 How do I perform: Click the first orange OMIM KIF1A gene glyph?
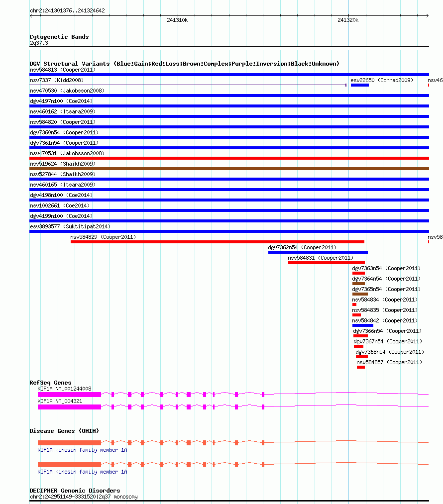(233, 443)
